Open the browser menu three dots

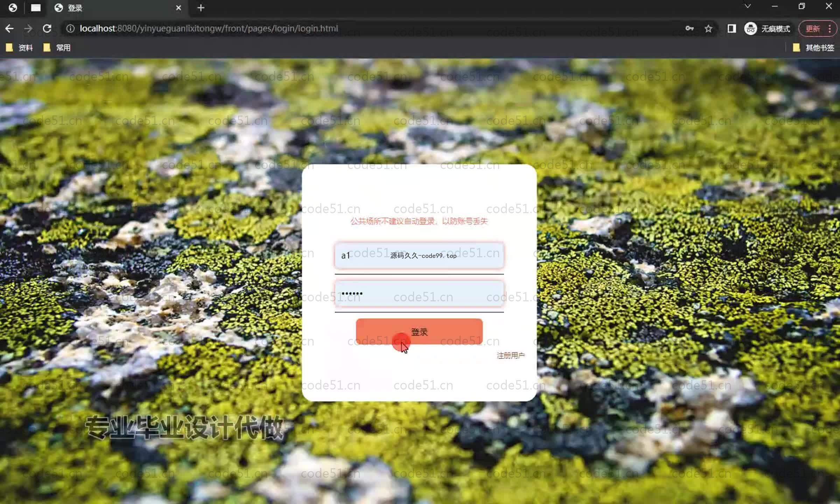[830, 28]
